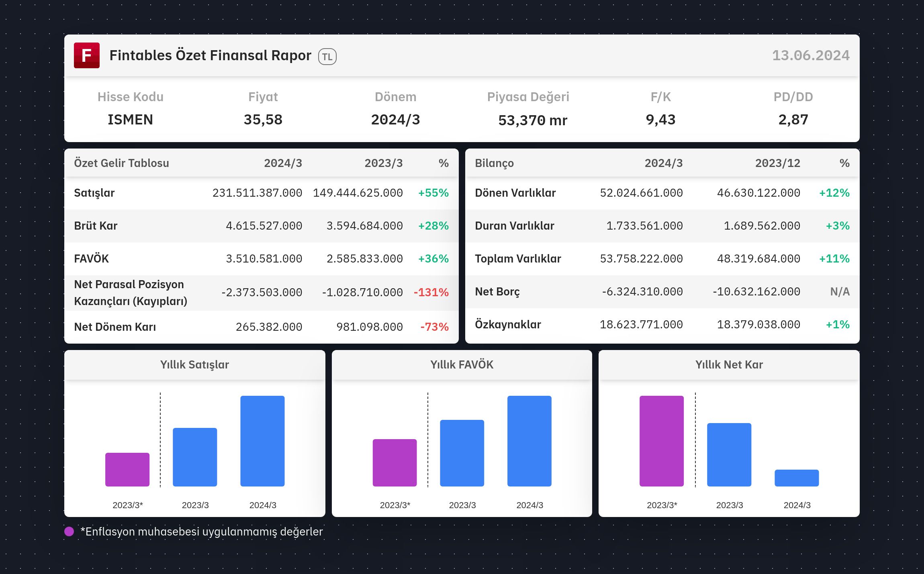Viewport: 924px width, 574px height.
Task: Click the purple 2023/3* bar in Yıllık Net Kar
Action: coord(662,441)
